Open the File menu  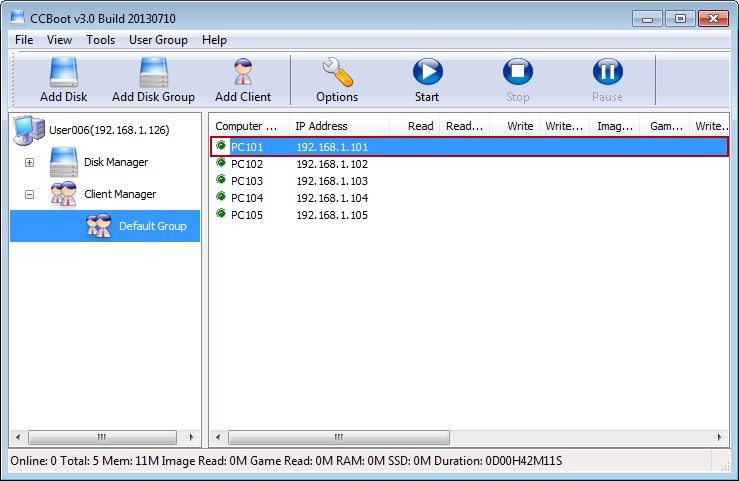click(x=24, y=40)
